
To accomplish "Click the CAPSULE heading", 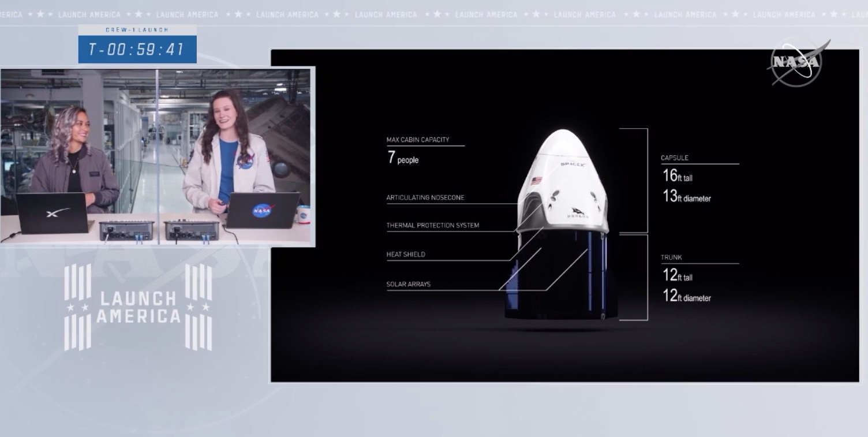I will (675, 158).
